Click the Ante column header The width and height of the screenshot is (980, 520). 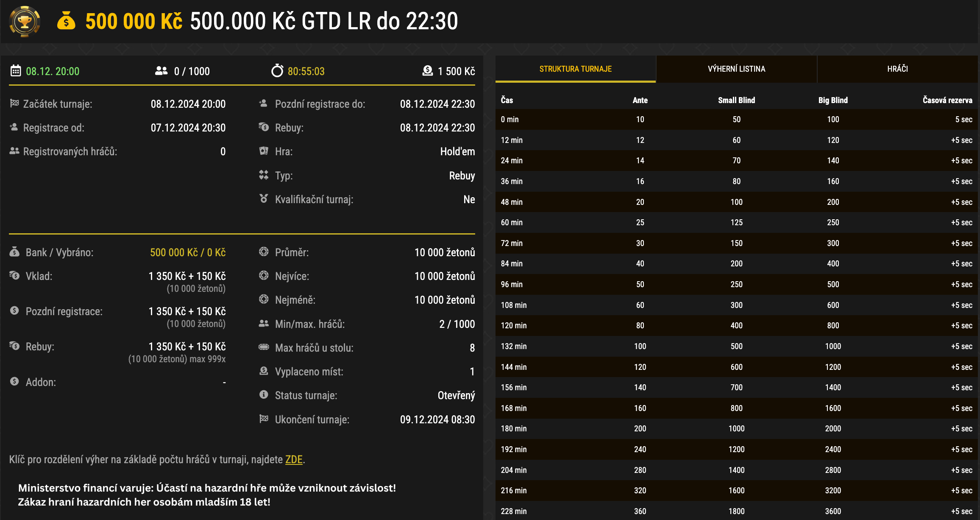pyautogui.click(x=640, y=100)
